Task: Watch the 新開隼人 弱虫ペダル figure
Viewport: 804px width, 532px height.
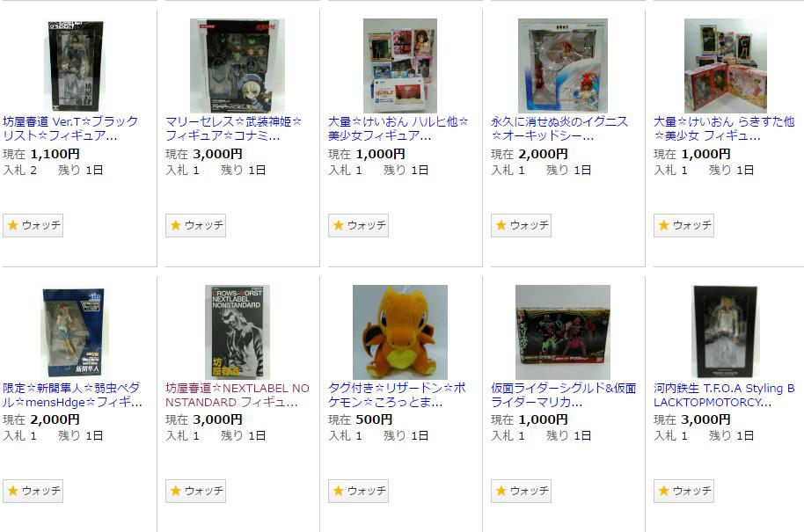Action: tap(33, 491)
